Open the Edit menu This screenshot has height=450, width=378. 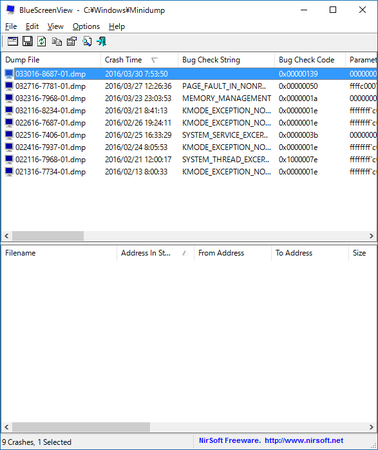pos(32,26)
